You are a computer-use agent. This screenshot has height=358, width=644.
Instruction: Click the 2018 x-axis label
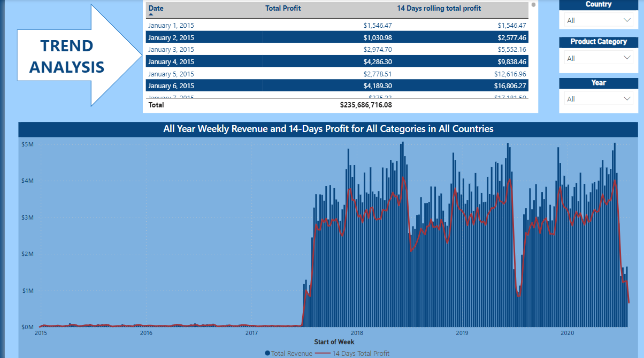click(x=357, y=333)
